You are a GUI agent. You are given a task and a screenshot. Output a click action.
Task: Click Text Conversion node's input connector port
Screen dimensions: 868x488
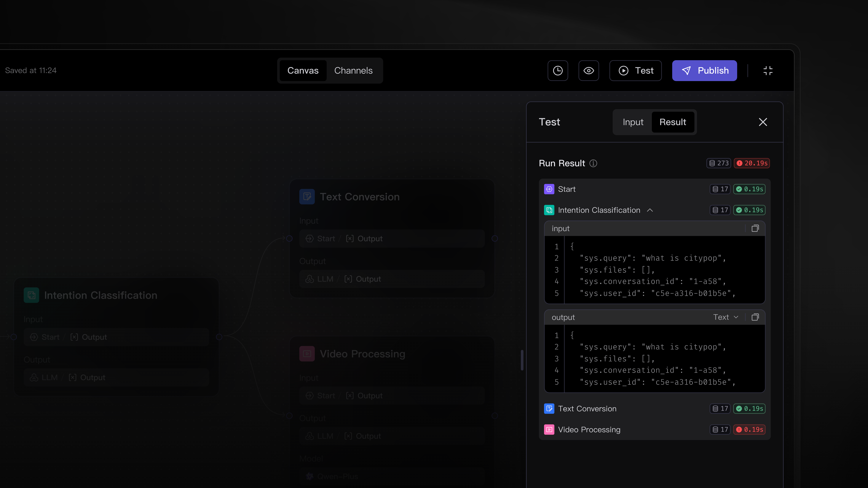pyautogui.click(x=289, y=239)
